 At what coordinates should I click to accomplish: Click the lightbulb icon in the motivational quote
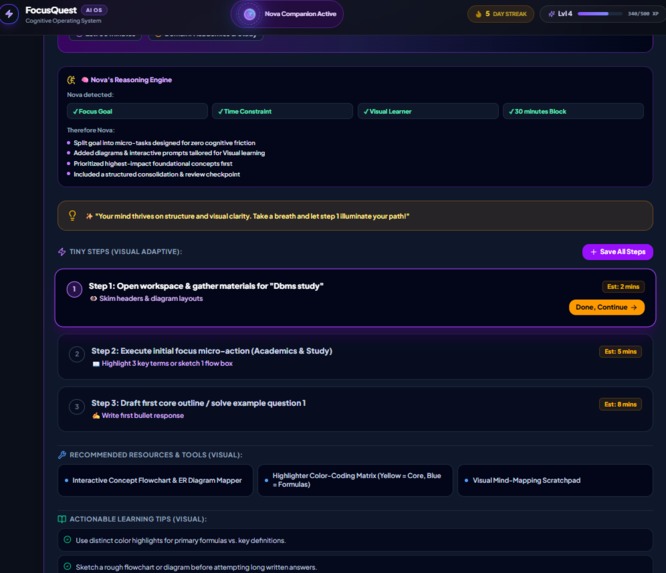(x=72, y=216)
